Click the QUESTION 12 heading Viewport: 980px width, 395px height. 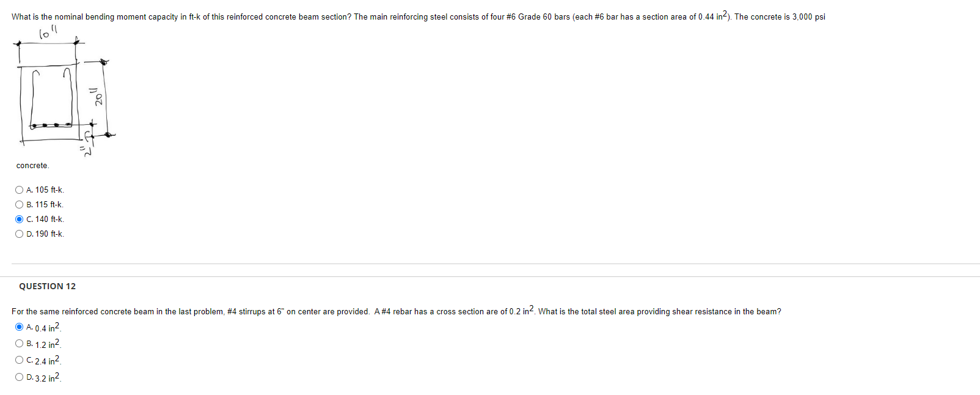pos(47,286)
